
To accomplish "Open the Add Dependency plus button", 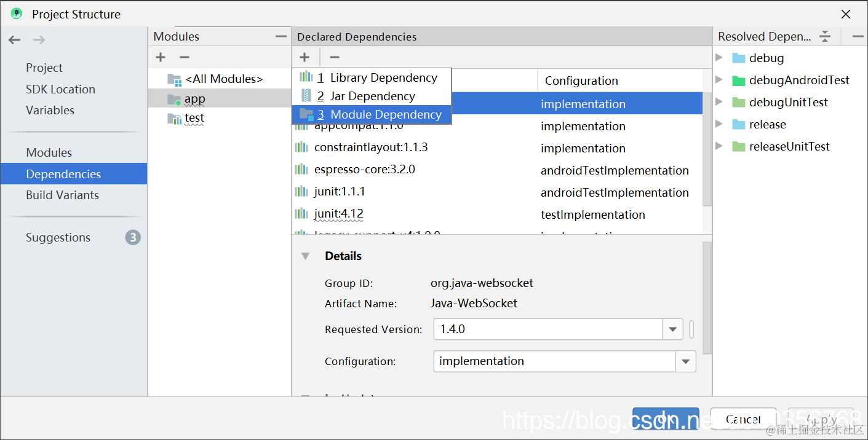I will [x=305, y=57].
